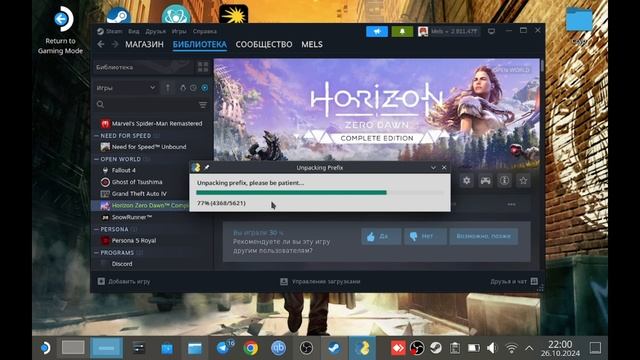This screenshot has width=640, height=360.
Task: Add Horizon Zero Dawn to favorites star
Action: point(523,180)
